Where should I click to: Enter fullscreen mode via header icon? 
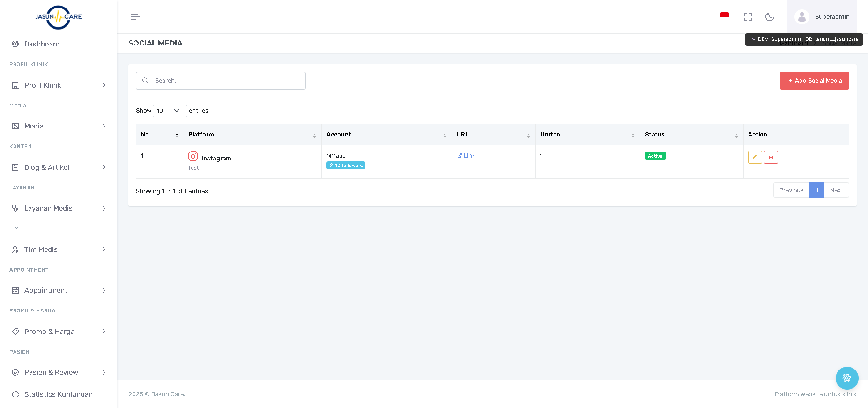[748, 17]
